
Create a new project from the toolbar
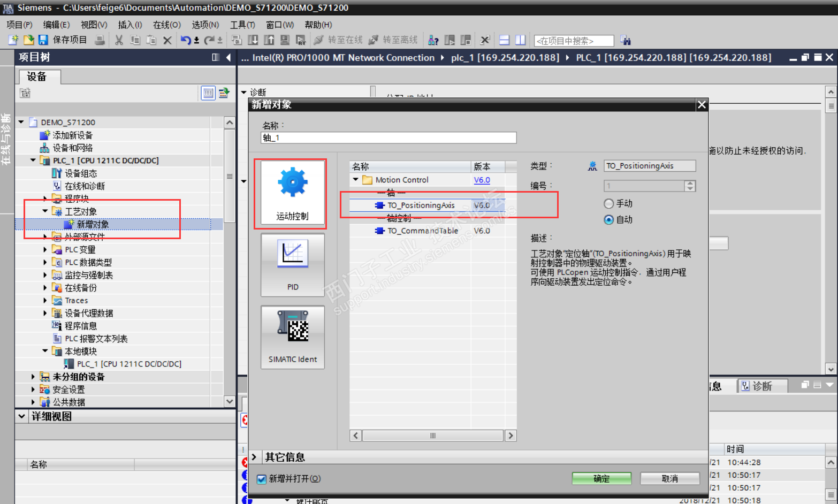pos(13,40)
